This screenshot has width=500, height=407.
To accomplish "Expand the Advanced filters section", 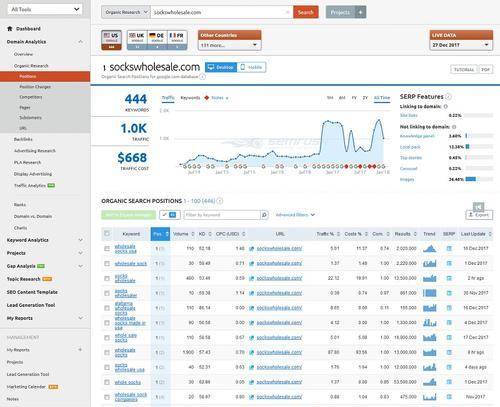I will pos(295,215).
